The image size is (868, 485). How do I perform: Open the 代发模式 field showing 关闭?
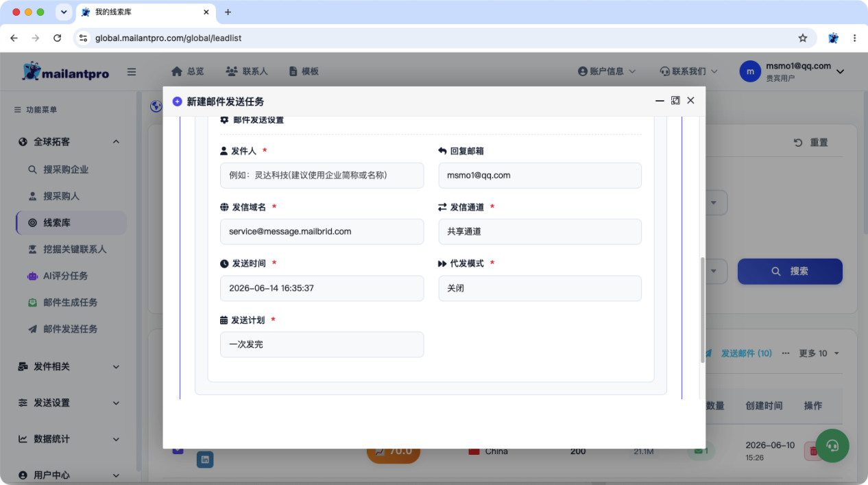point(540,288)
